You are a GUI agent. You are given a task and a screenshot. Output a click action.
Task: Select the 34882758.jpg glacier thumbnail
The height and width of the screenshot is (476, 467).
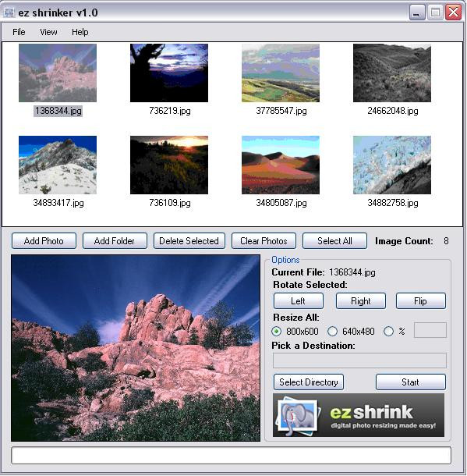[x=392, y=165]
